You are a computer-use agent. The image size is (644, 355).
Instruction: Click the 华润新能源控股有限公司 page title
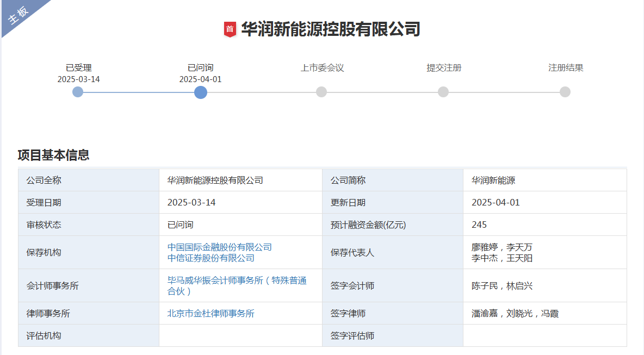click(x=330, y=29)
